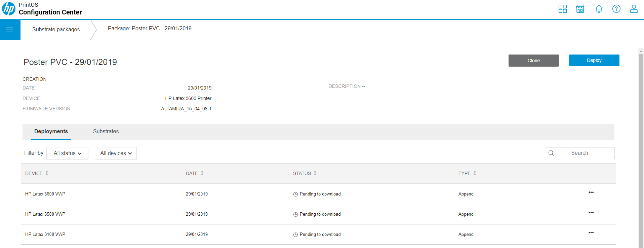Click the Poster PVC - 29/01/2019 heading
This screenshot has height=248, width=644.
tap(70, 62)
